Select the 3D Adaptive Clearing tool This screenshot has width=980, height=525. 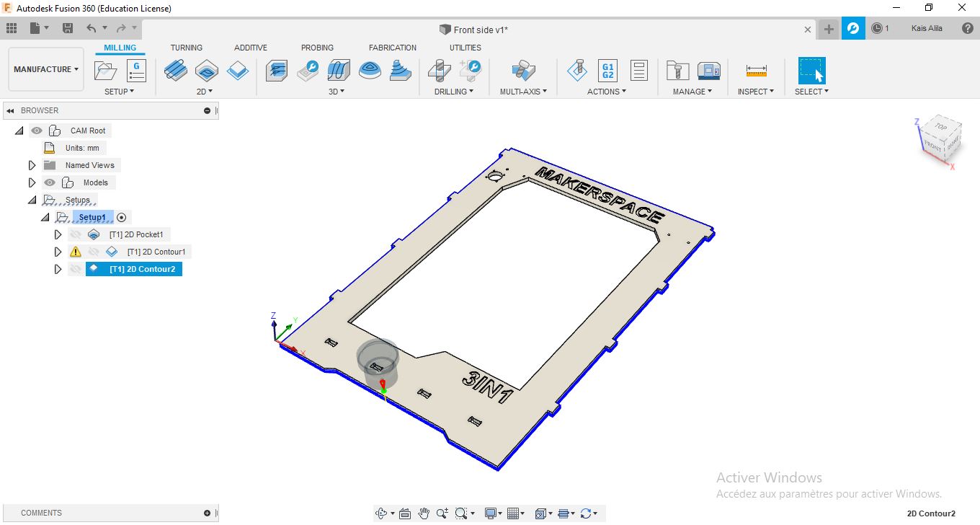277,71
